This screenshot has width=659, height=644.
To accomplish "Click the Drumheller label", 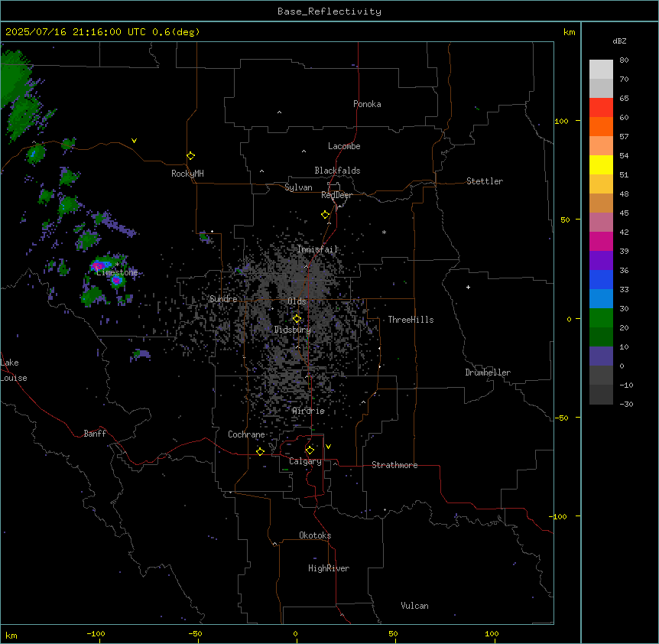I will (488, 372).
